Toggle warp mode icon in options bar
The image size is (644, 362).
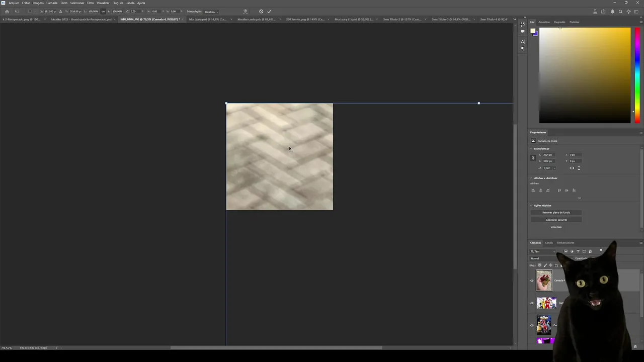point(246,12)
